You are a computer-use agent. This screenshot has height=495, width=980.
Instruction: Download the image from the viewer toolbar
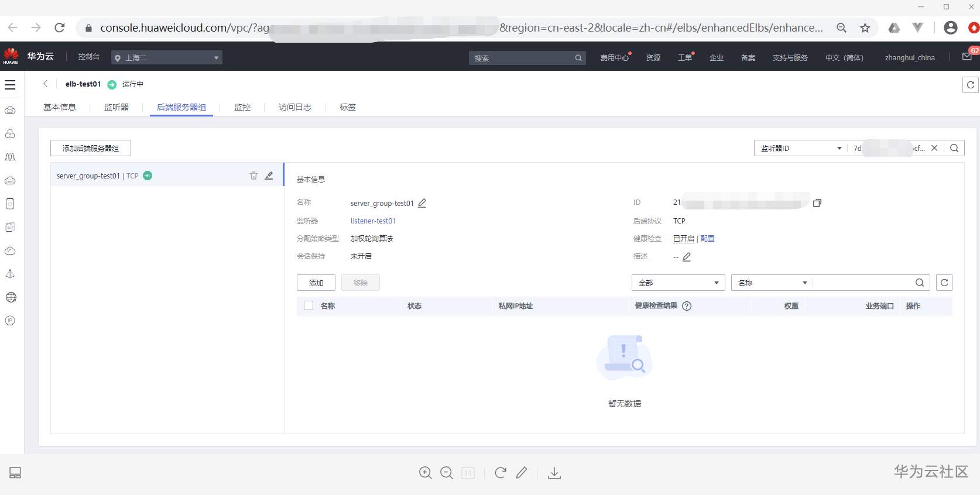554,473
